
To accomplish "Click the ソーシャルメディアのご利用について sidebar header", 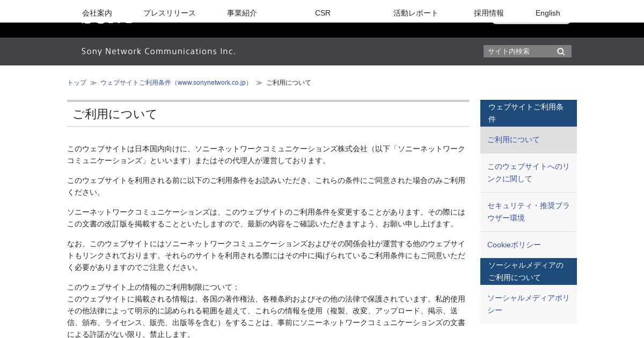I will click(529, 271).
